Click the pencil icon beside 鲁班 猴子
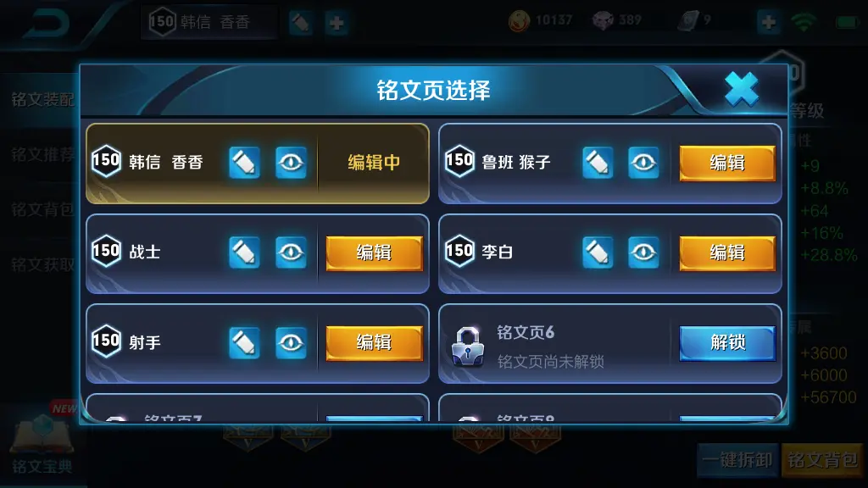 point(598,163)
